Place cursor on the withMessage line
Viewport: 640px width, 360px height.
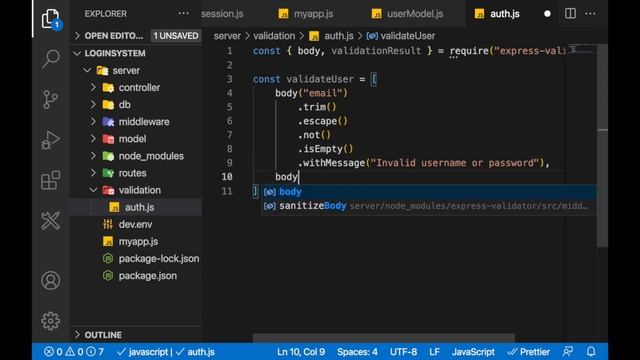tap(424, 163)
